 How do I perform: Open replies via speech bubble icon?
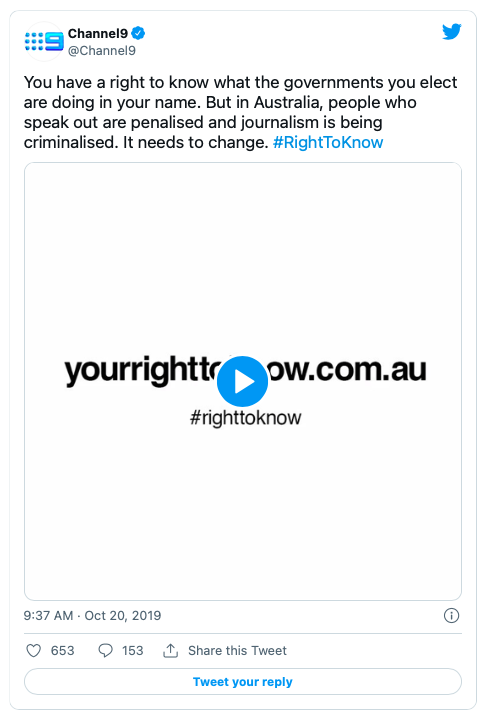(105, 650)
